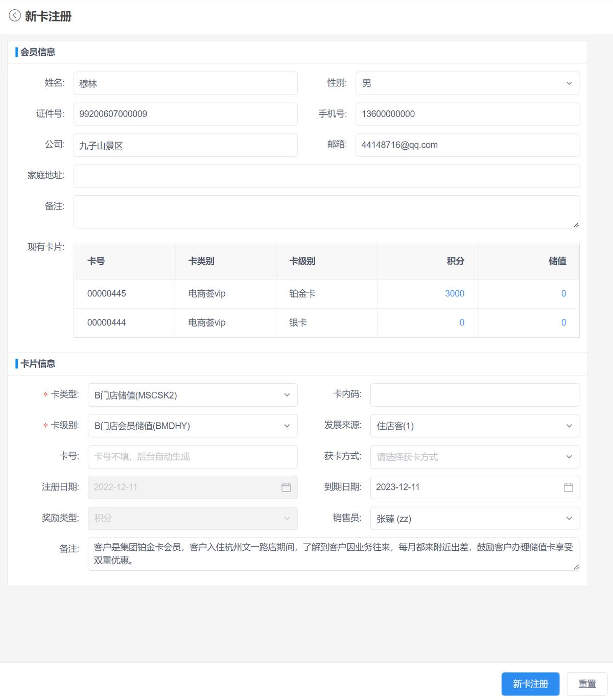Click the 积分 0 link for card 00000444
The height and width of the screenshot is (700, 613).
461,322
